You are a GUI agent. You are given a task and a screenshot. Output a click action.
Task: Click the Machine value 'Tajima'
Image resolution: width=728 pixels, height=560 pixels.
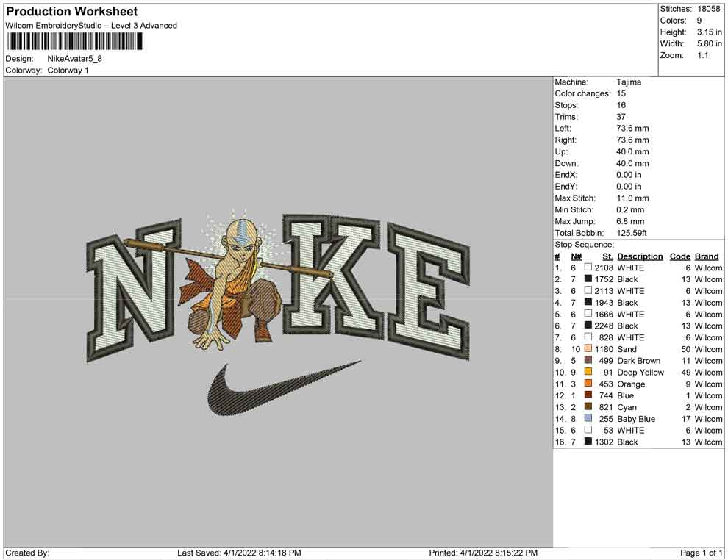[629, 82]
